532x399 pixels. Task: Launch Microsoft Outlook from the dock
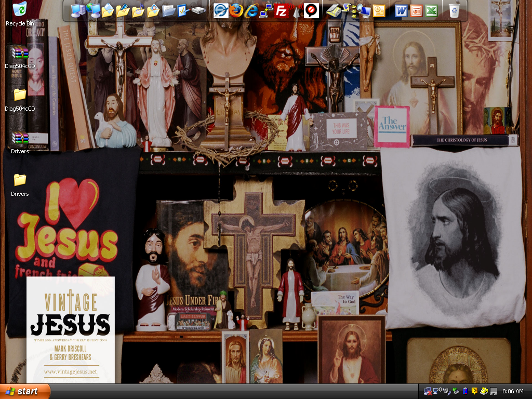(379, 10)
